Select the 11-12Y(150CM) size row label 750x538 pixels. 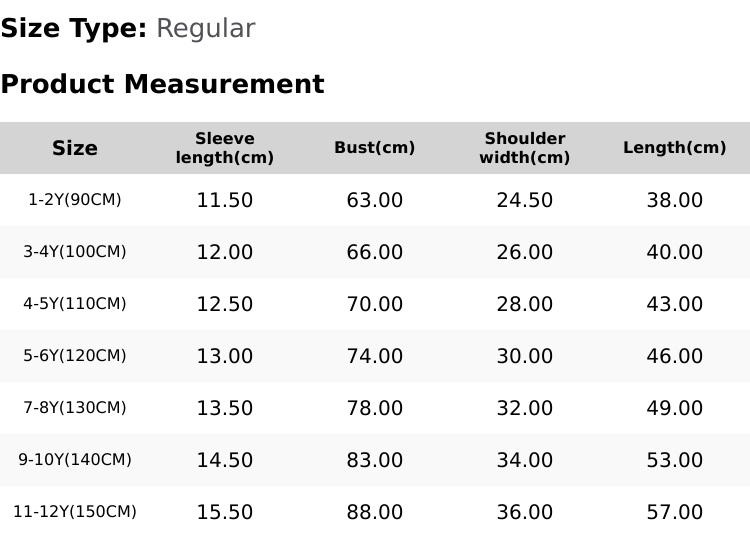75,512
